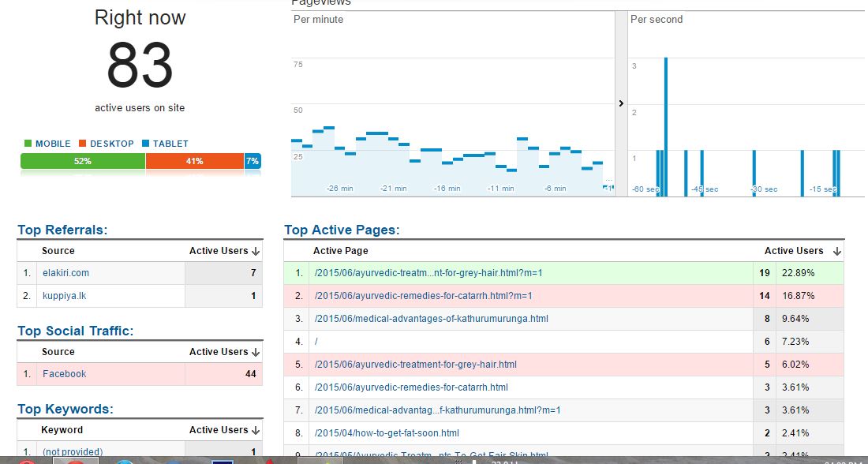This screenshot has width=868, height=464.
Task: Select the green MOBILE legend square
Action: pyautogui.click(x=28, y=144)
